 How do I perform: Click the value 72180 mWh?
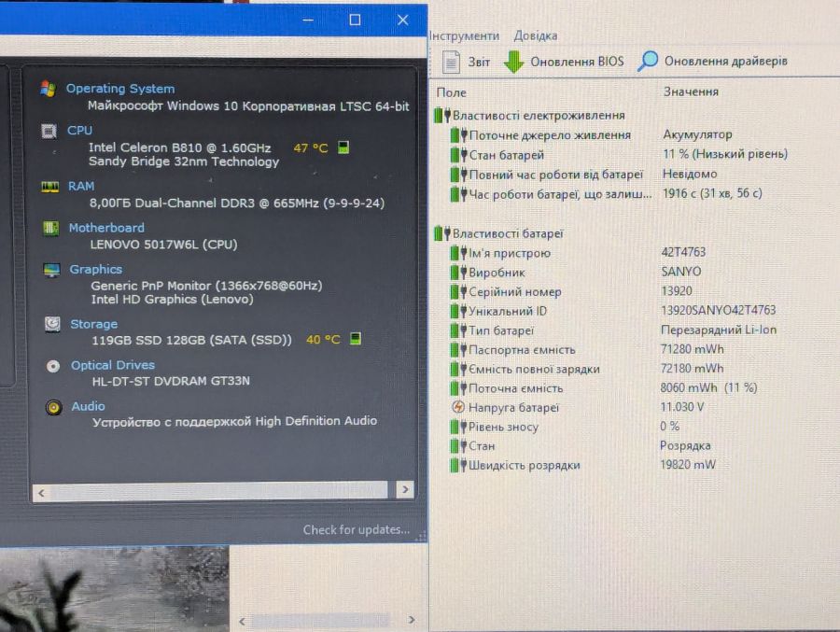[692, 369]
